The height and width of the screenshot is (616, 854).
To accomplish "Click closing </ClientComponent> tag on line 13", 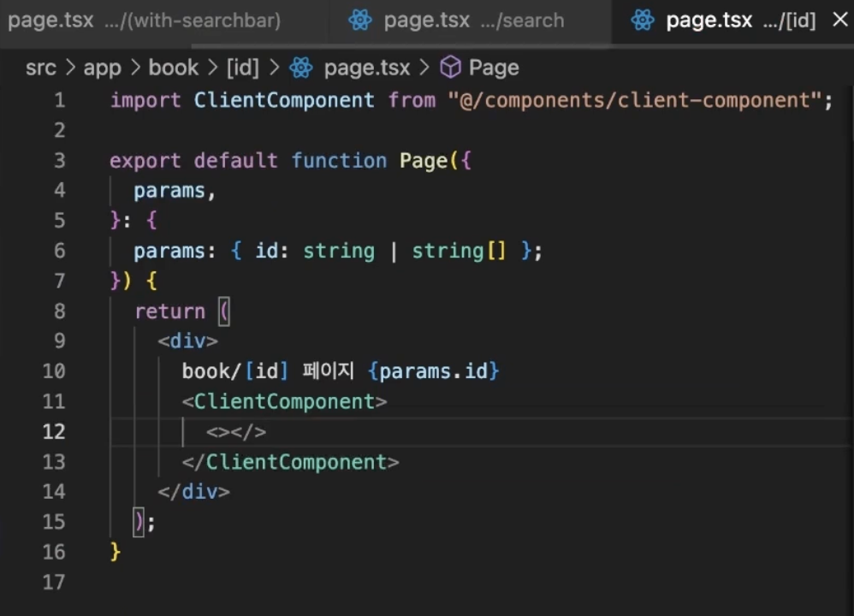I will point(290,462).
